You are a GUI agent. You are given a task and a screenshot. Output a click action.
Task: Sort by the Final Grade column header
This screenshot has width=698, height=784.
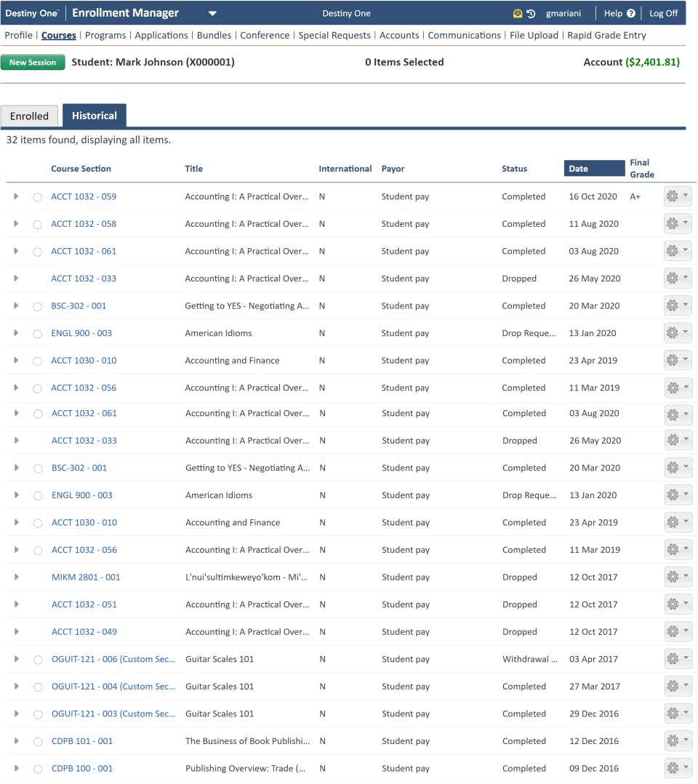point(642,169)
